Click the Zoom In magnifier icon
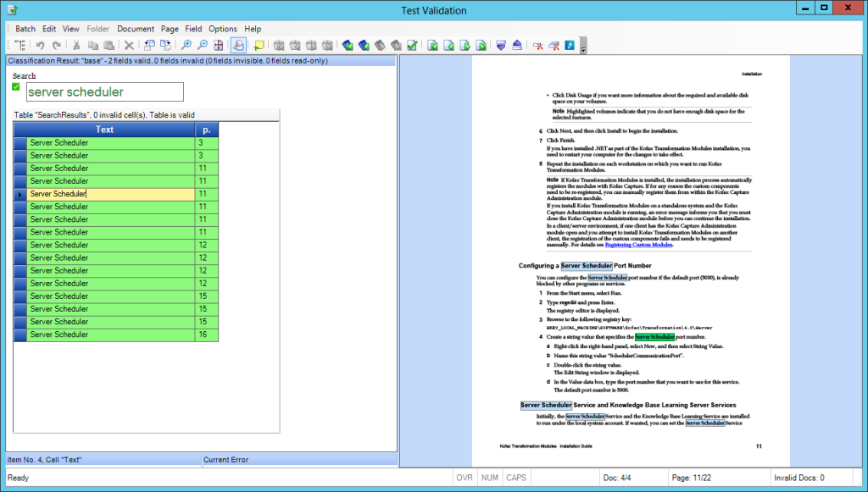The image size is (868, 492). (x=186, y=46)
